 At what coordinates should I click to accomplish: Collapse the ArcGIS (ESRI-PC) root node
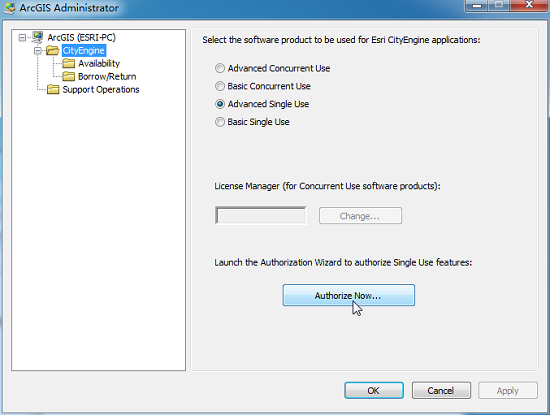point(22,38)
